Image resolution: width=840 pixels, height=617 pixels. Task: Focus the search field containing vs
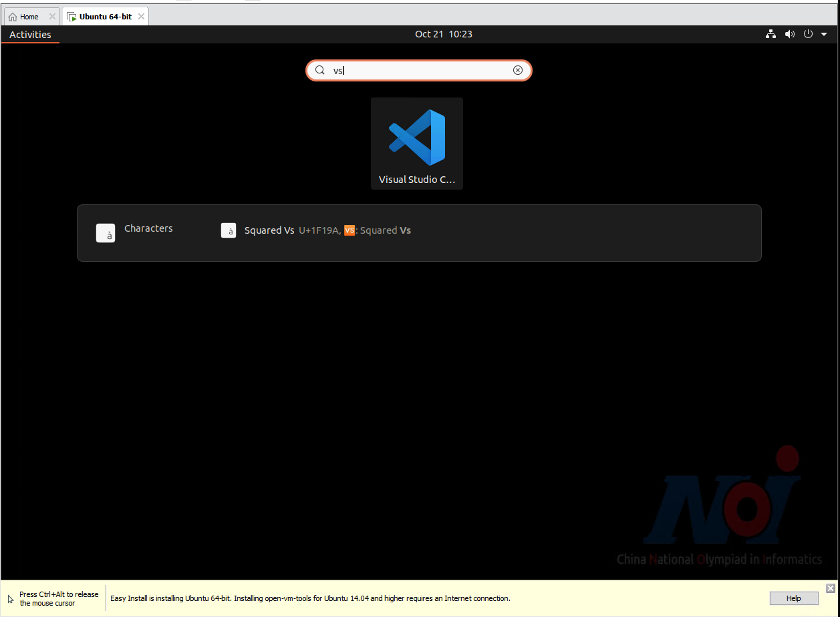421,70
